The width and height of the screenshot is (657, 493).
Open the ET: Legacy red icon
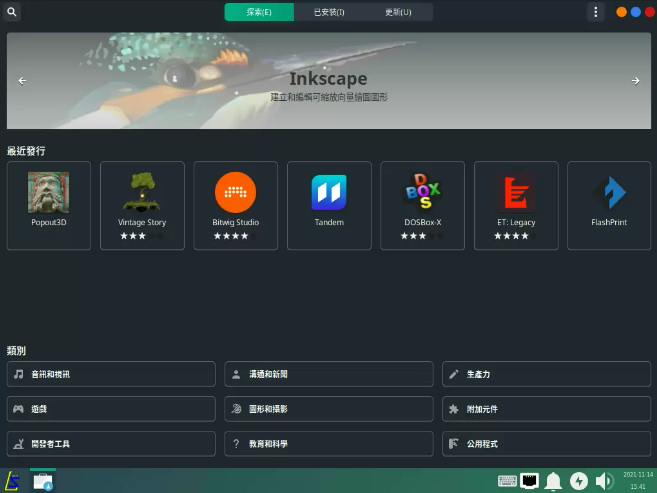pyautogui.click(x=516, y=192)
